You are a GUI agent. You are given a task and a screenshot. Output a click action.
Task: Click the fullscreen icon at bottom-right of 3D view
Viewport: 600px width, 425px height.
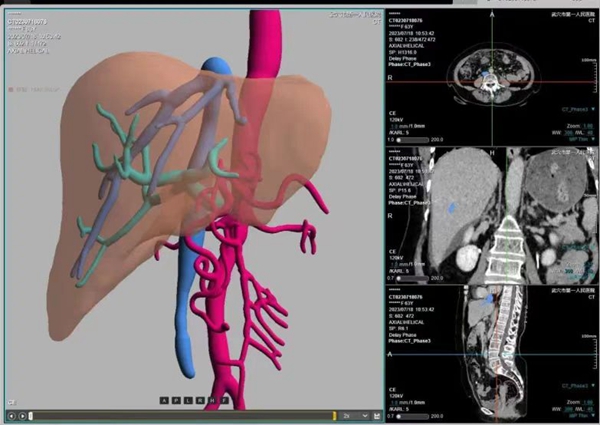[x=375, y=415]
